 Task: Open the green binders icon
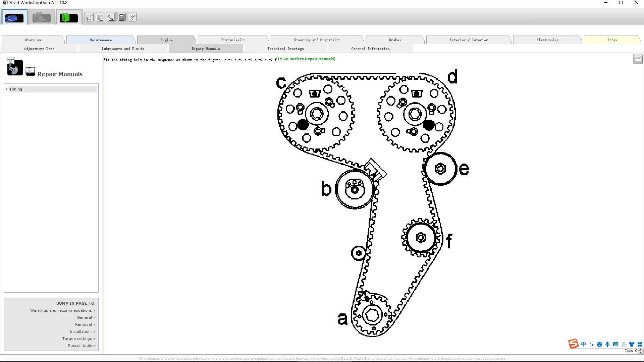[x=69, y=17]
